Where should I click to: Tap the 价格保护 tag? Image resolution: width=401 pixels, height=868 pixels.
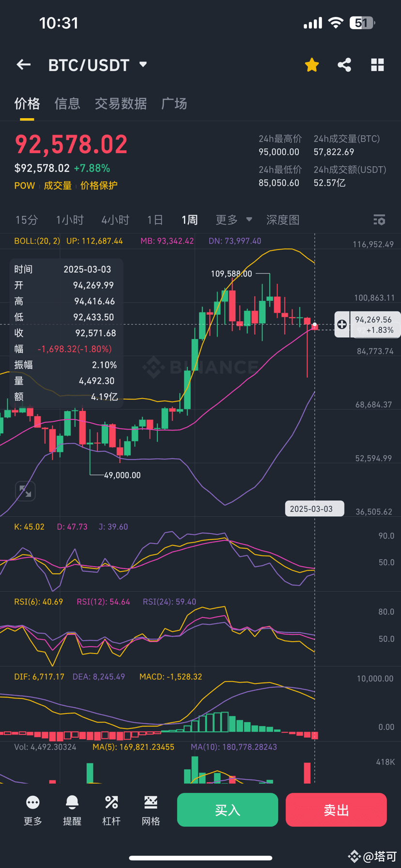(99, 186)
